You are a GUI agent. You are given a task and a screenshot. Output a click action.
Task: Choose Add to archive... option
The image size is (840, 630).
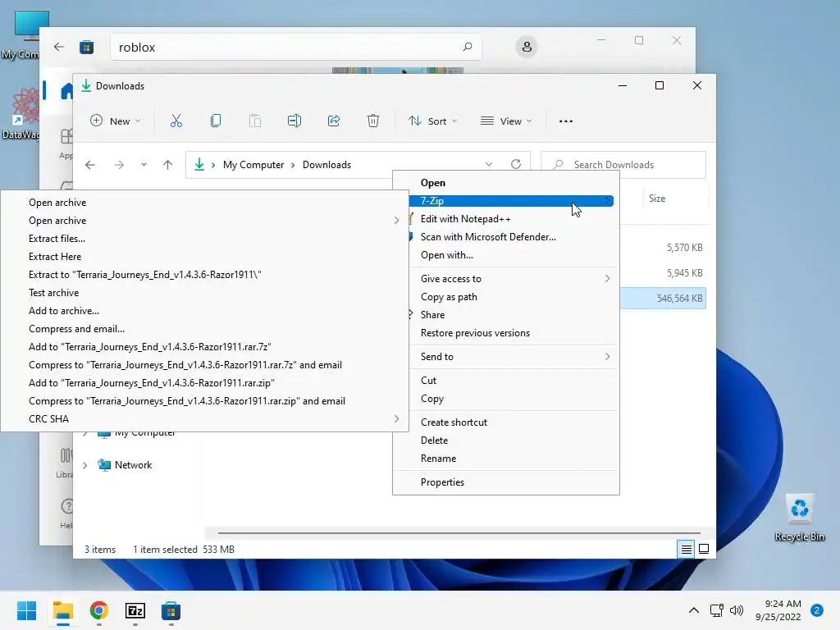point(204,311)
